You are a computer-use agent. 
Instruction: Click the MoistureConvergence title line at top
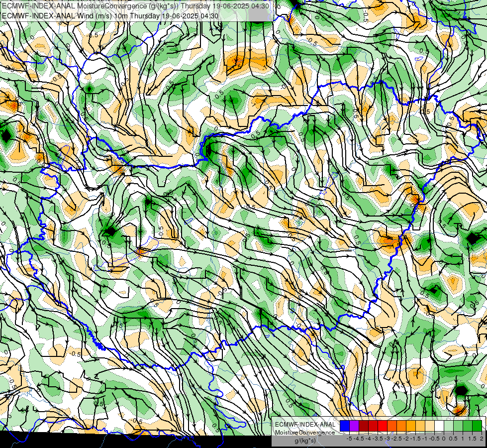[x=135, y=6]
